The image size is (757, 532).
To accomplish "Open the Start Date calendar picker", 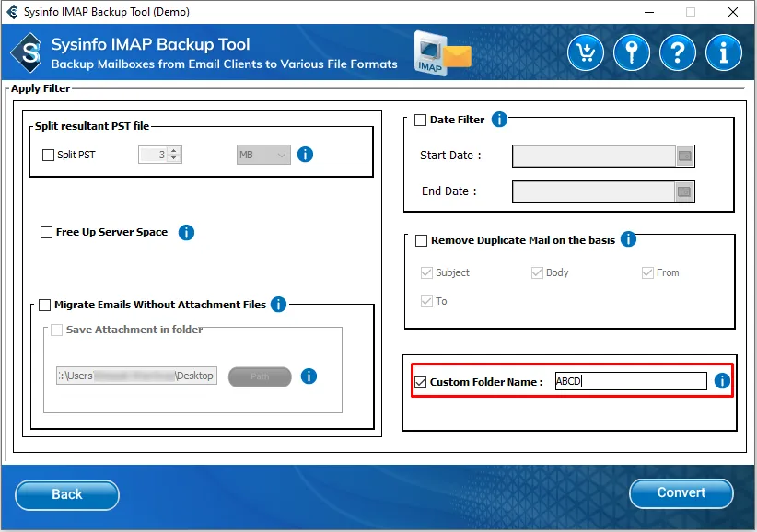I will pos(684,156).
